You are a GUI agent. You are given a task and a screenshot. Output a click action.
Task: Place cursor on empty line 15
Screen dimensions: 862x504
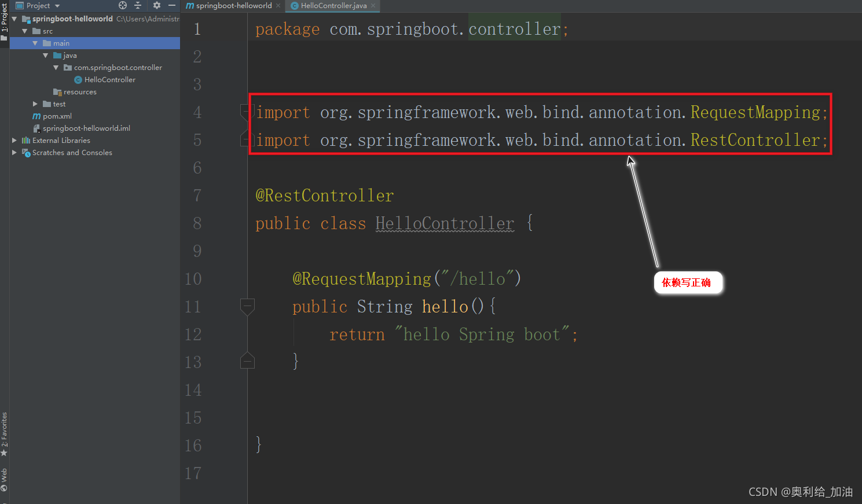[555, 418]
